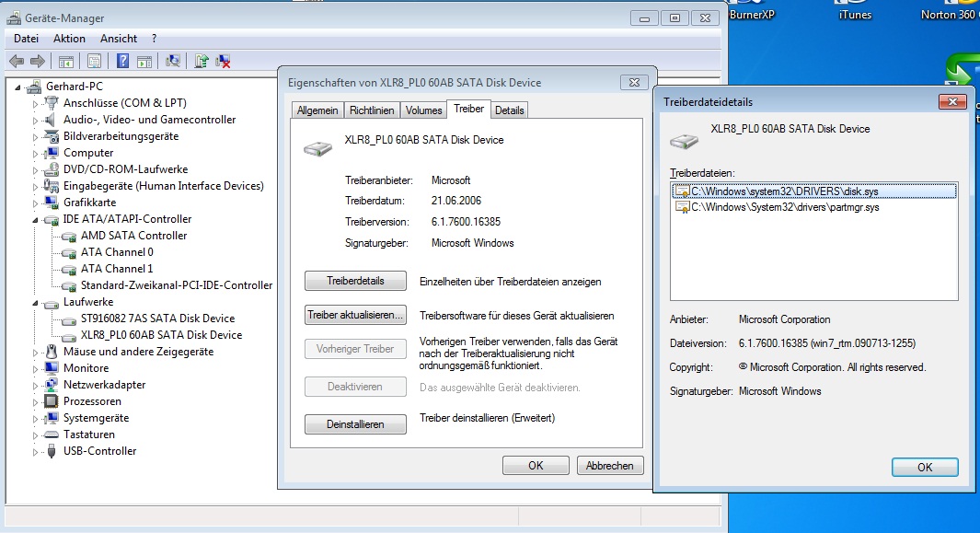Switch to the Volumes tab
The image size is (980, 533).
coord(423,110)
